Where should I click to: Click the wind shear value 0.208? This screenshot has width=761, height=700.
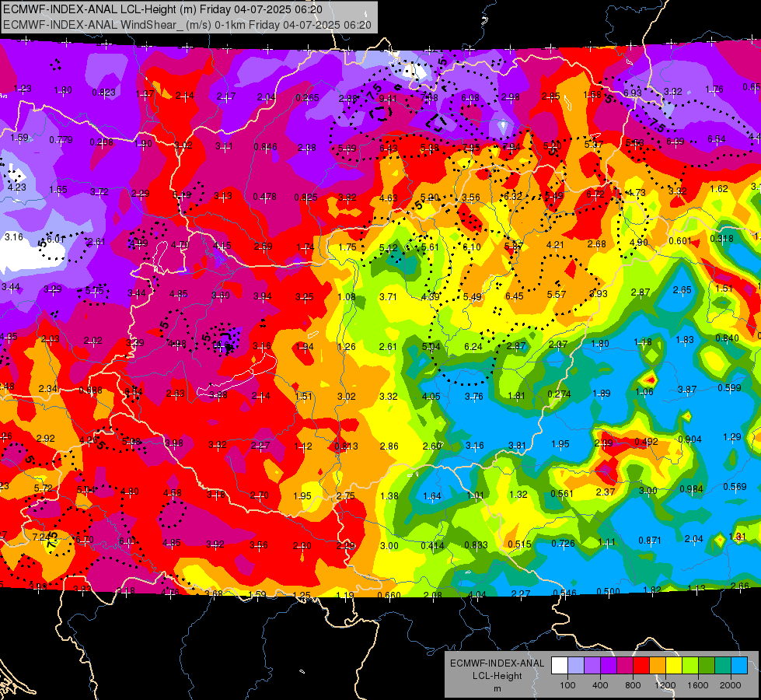click(101, 142)
